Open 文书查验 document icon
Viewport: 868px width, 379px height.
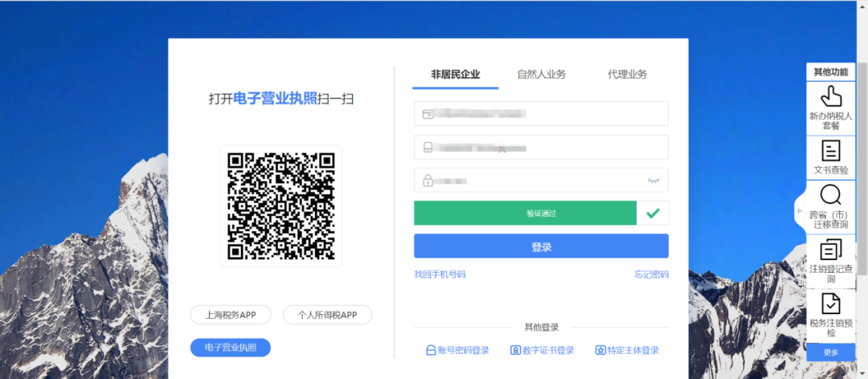pyautogui.click(x=830, y=150)
